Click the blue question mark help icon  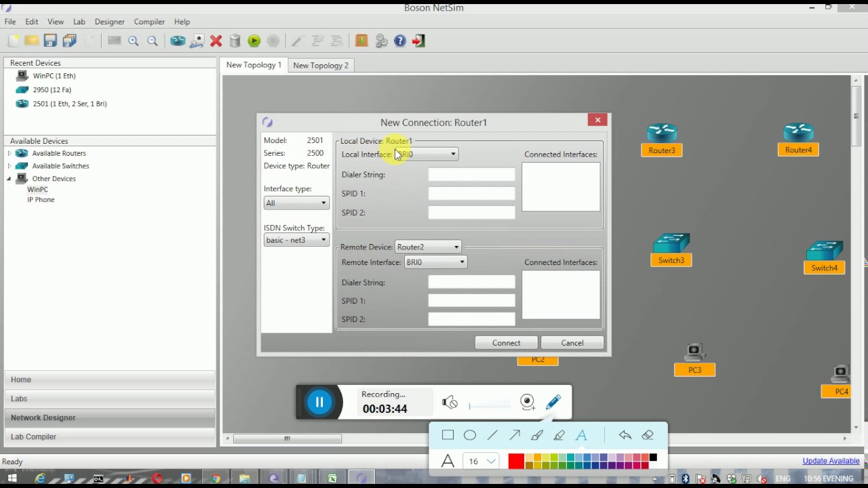(400, 41)
